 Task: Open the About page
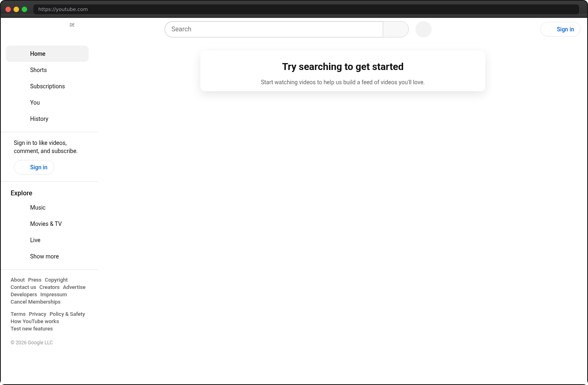coord(18,280)
